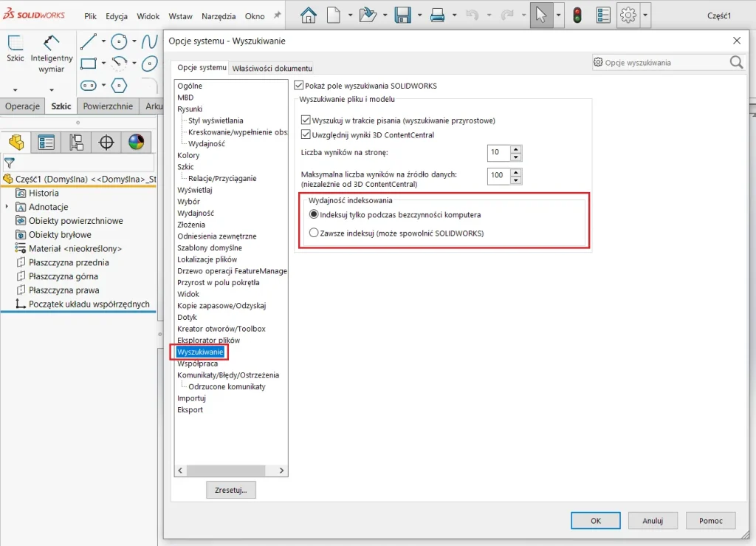The width and height of the screenshot is (756, 546).
Task: Click the search magnifier in Opcje wyszukiwania
Action: tap(736, 62)
